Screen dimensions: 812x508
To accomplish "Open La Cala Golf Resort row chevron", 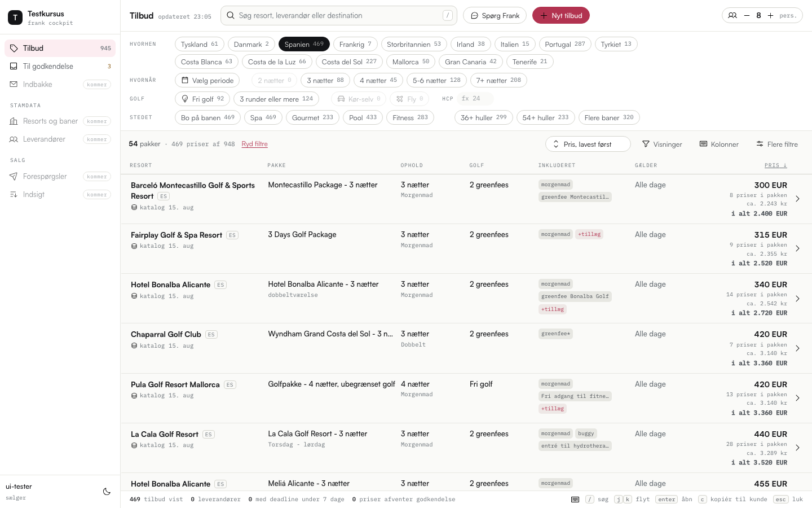I will (x=797, y=448).
